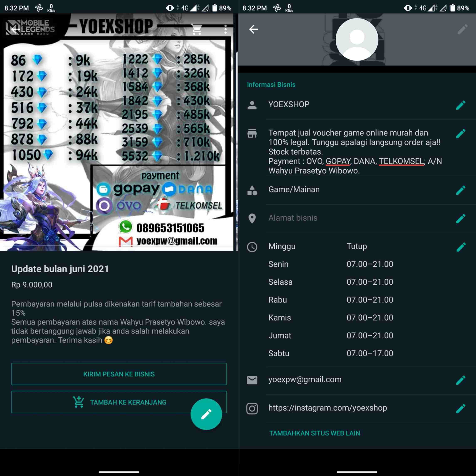Viewport: 476px width, 476px height.
Task: Tap the envelope email icon
Action: [x=252, y=380]
